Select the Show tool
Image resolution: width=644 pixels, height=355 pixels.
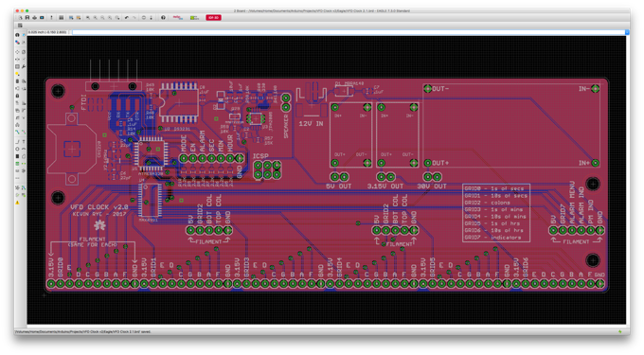coord(24,35)
